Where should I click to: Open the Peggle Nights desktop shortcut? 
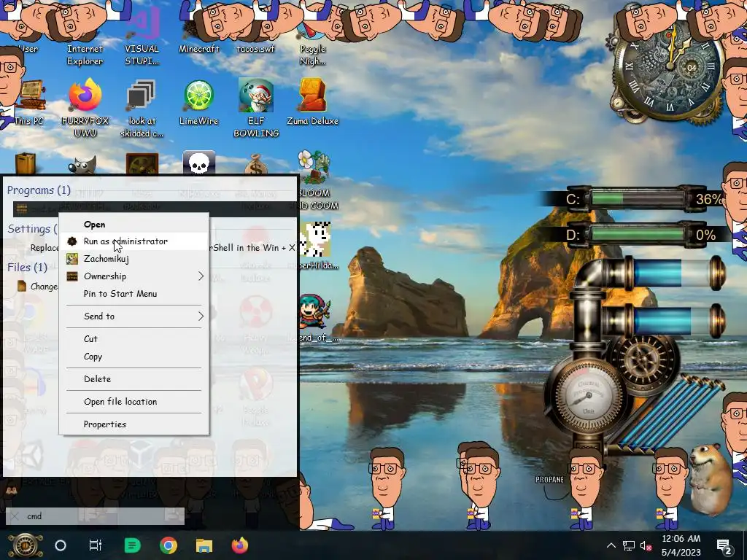point(312,45)
